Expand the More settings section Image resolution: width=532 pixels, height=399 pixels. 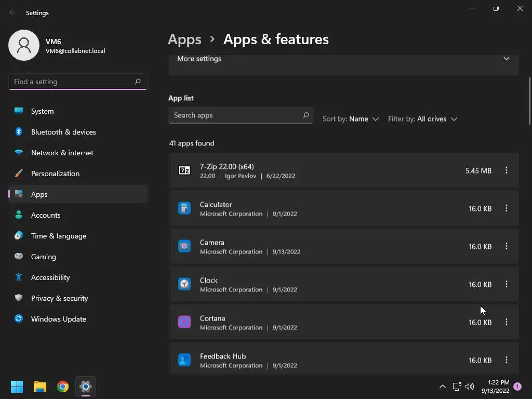coord(506,59)
